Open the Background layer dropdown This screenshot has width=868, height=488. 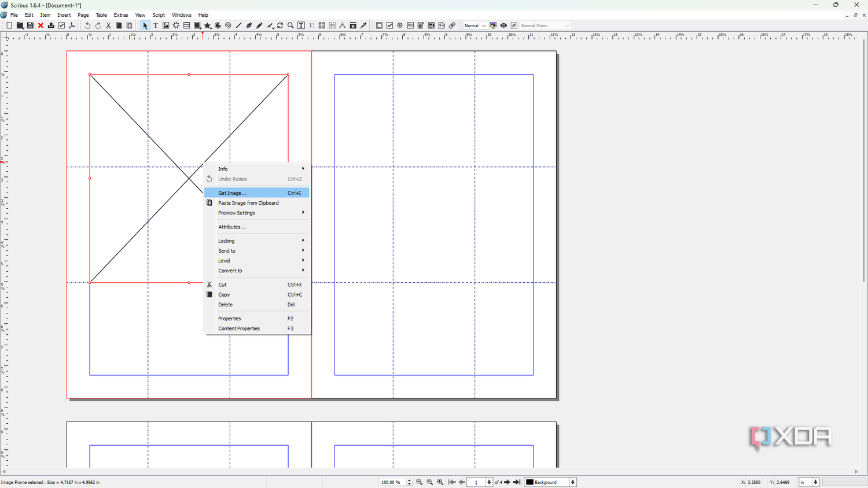(550, 482)
